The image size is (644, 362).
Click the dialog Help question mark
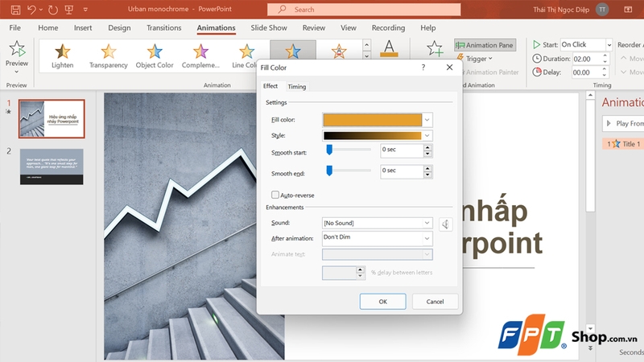point(423,68)
